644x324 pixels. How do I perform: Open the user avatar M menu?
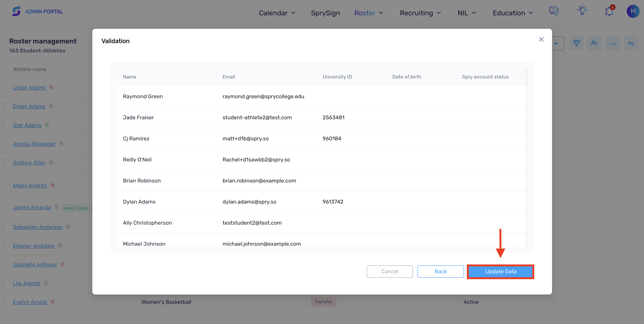coord(633,11)
